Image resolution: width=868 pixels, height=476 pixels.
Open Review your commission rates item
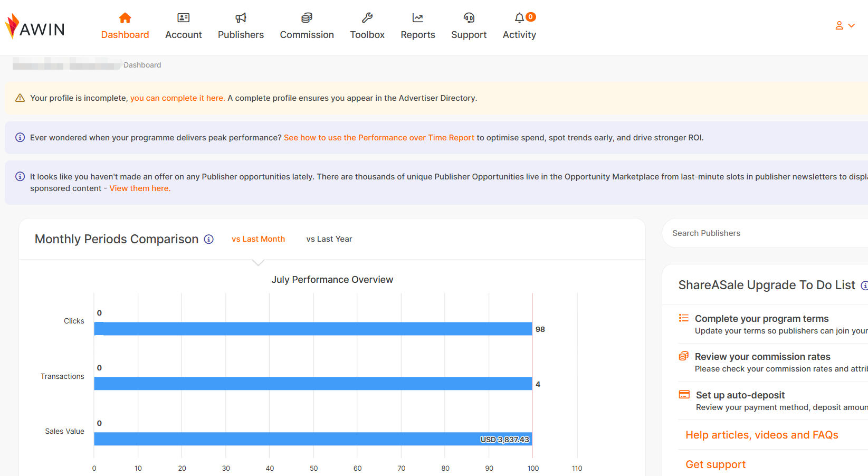click(x=762, y=357)
